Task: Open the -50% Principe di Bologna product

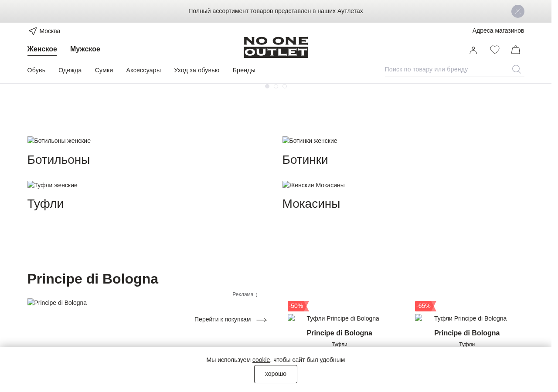Action: (x=340, y=333)
